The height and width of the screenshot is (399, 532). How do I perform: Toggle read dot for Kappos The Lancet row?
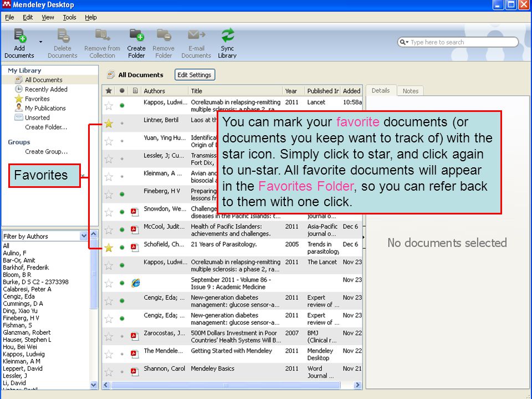[x=122, y=265]
